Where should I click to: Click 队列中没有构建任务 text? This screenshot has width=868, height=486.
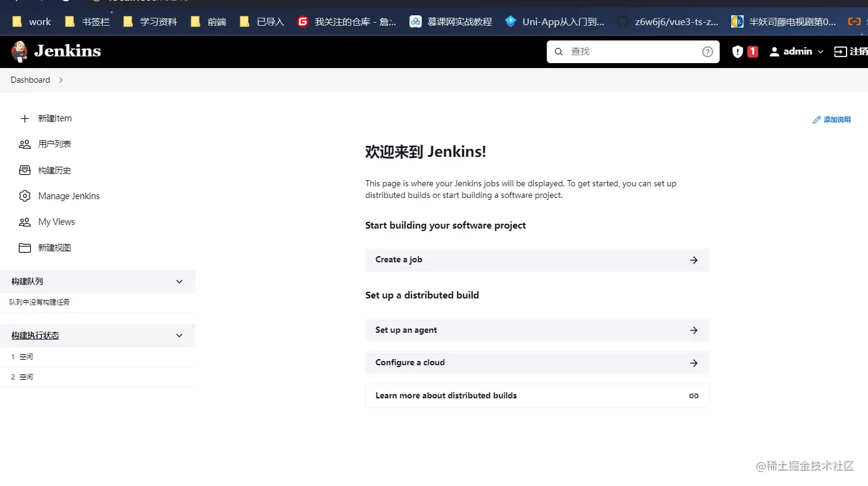point(39,302)
